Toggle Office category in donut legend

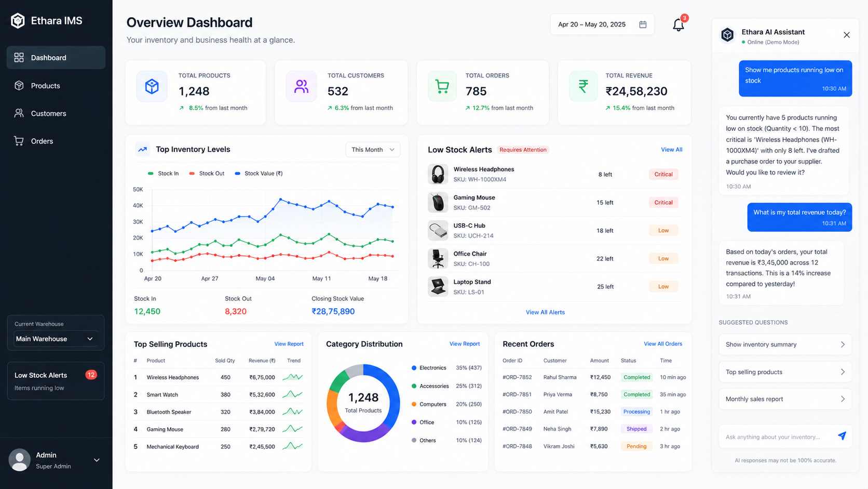(423, 422)
